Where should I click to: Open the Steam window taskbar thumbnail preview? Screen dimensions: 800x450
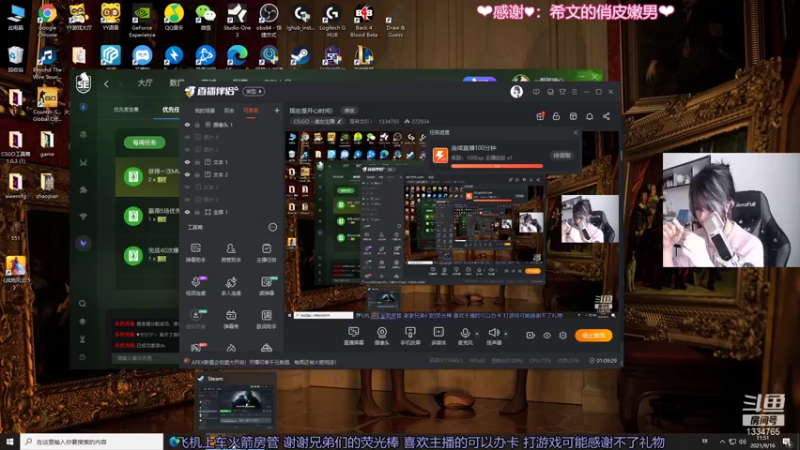[236, 402]
